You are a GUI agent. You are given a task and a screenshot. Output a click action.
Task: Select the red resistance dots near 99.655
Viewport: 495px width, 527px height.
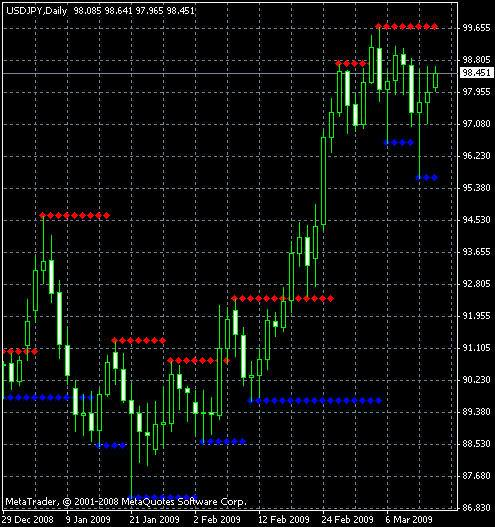tap(407, 26)
